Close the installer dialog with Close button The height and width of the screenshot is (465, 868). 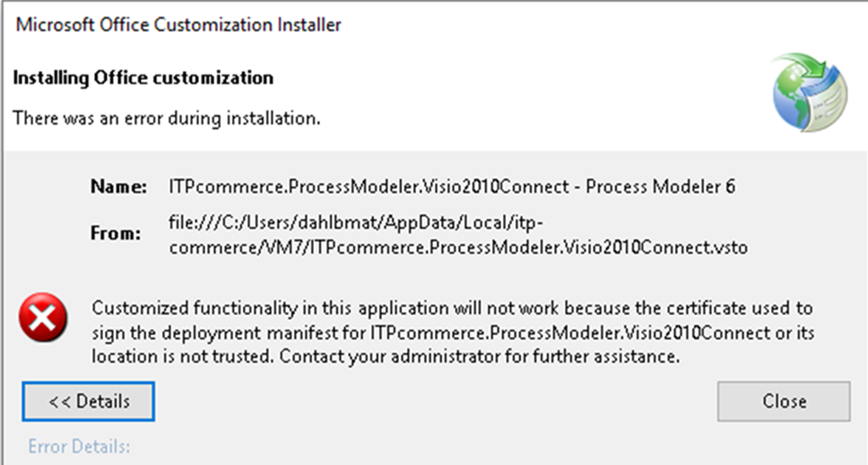click(x=784, y=401)
